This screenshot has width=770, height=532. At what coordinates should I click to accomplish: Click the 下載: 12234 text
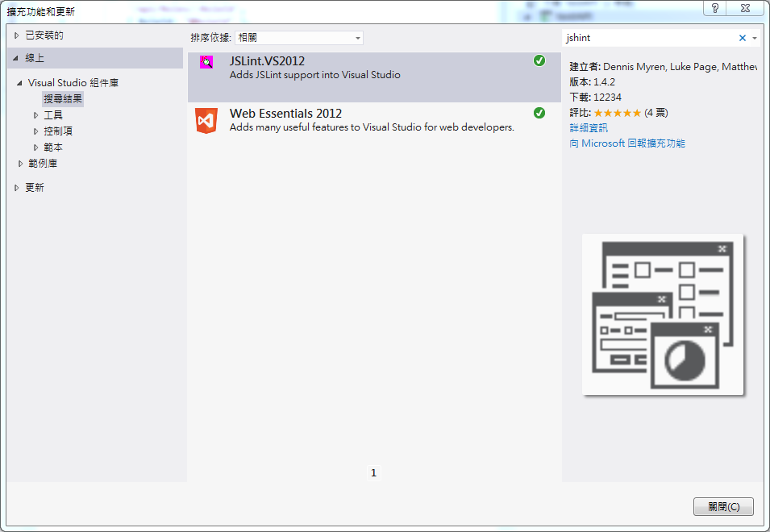point(596,98)
